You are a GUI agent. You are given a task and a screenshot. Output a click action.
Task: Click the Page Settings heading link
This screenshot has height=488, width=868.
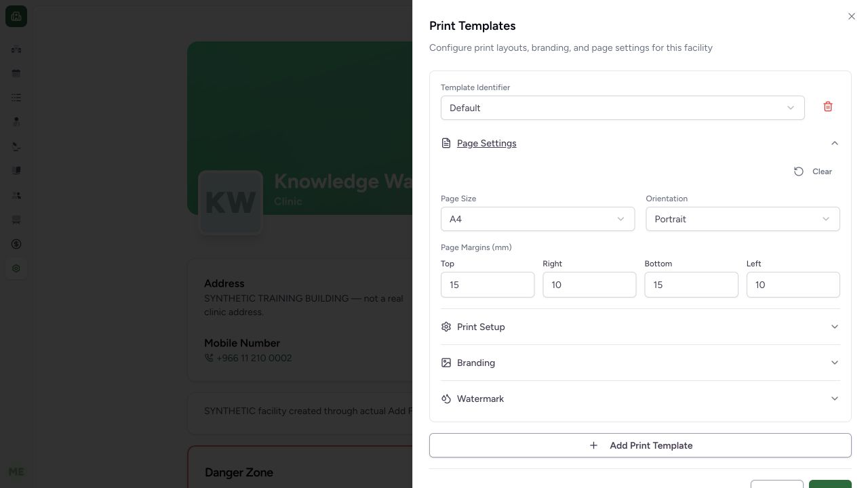point(487,143)
